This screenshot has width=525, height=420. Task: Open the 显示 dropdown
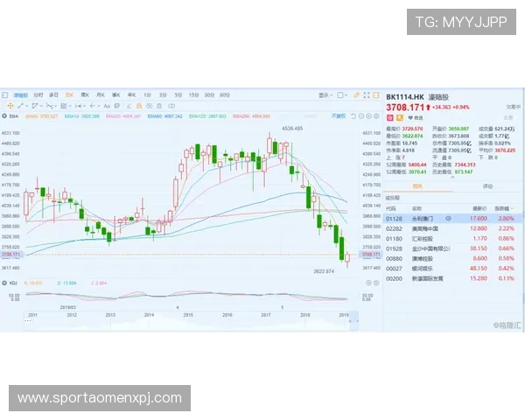325,95
